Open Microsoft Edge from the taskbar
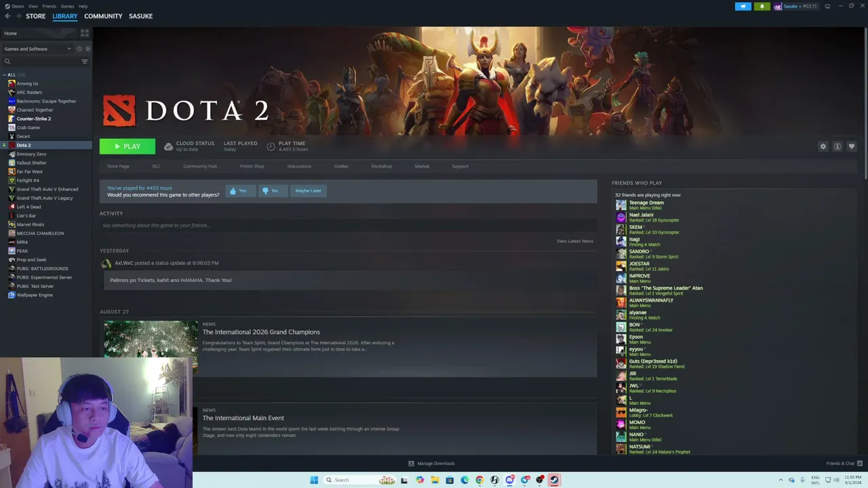Image resolution: width=868 pixels, height=488 pixels. pos(465,480)
